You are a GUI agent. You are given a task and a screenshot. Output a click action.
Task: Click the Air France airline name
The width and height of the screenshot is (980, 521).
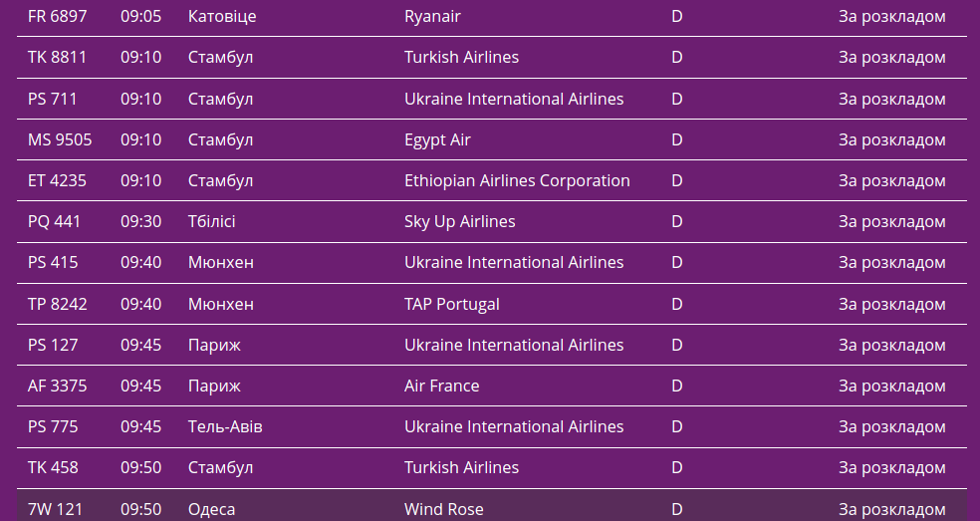click(x=441, y=386)
